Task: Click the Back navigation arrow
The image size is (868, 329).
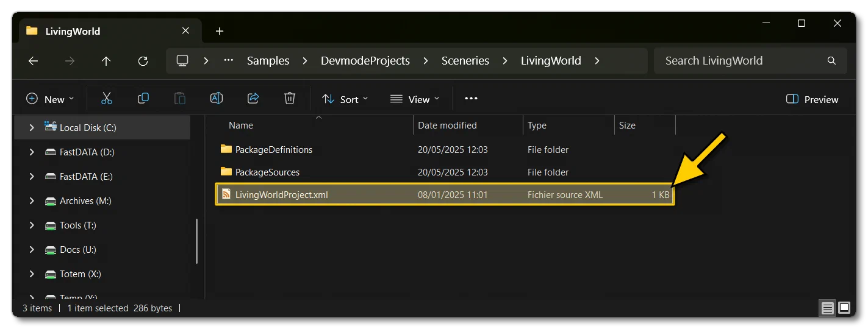Action: pyautogui.click(x=33, y=61)
